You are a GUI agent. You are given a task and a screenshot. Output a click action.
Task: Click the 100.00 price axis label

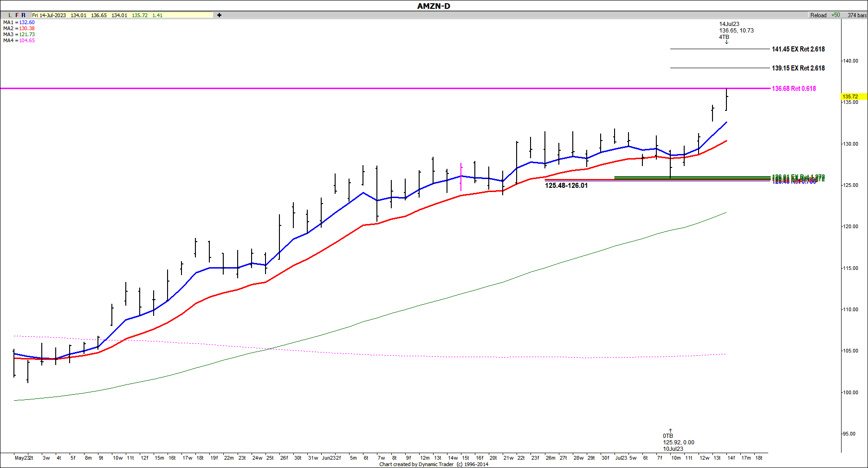pyautogui.click(x=851, y=392)
